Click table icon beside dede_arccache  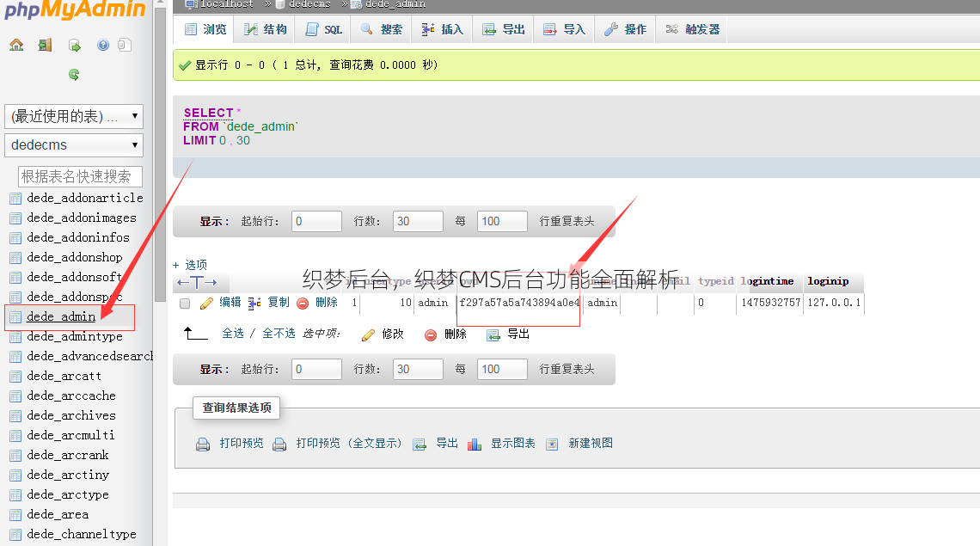(x=15, y=397)
